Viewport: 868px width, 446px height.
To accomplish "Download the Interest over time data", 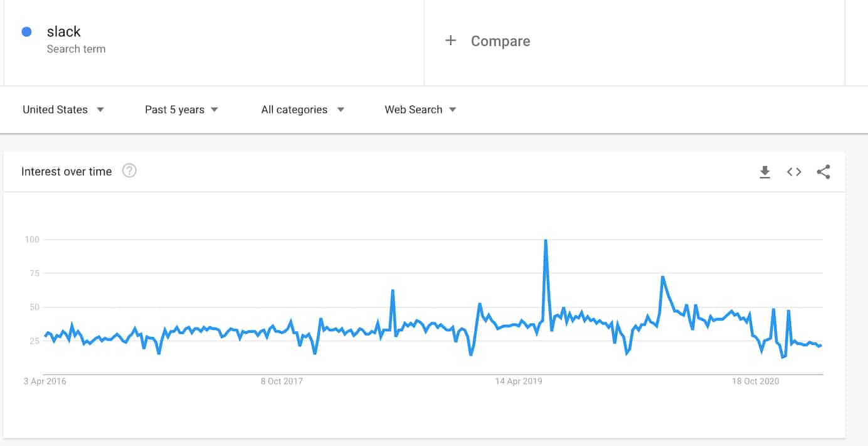I will click(x=765, y=172).
